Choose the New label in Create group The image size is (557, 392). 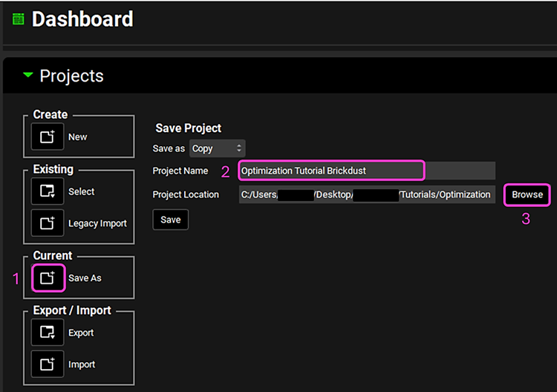pyautogui.click(x=78, y=137)
